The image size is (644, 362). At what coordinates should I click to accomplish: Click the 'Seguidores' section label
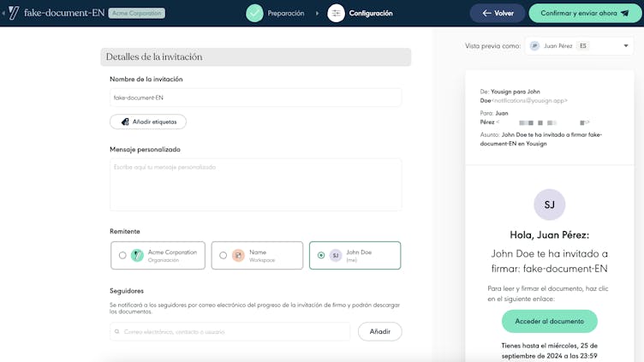(127, 291)
